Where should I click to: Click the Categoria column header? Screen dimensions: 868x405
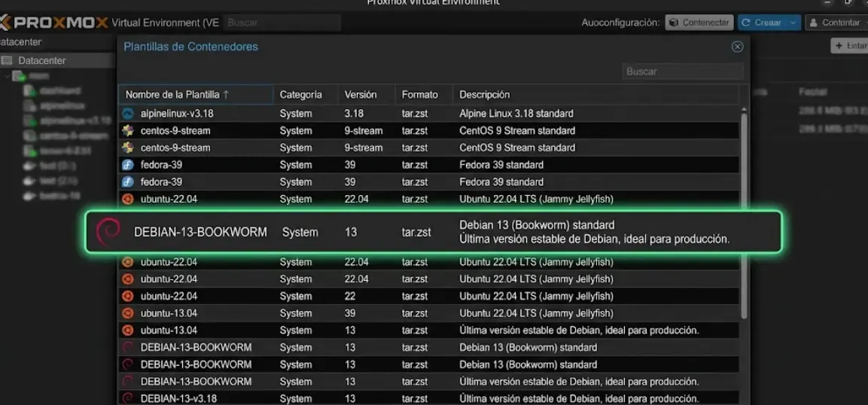(x=306, y=95)
